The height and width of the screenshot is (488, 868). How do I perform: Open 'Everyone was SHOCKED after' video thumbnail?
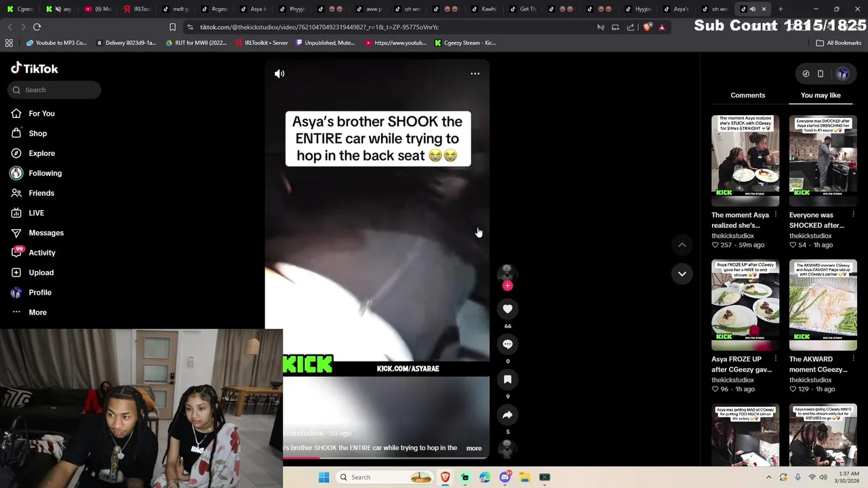tap(823, 161)
